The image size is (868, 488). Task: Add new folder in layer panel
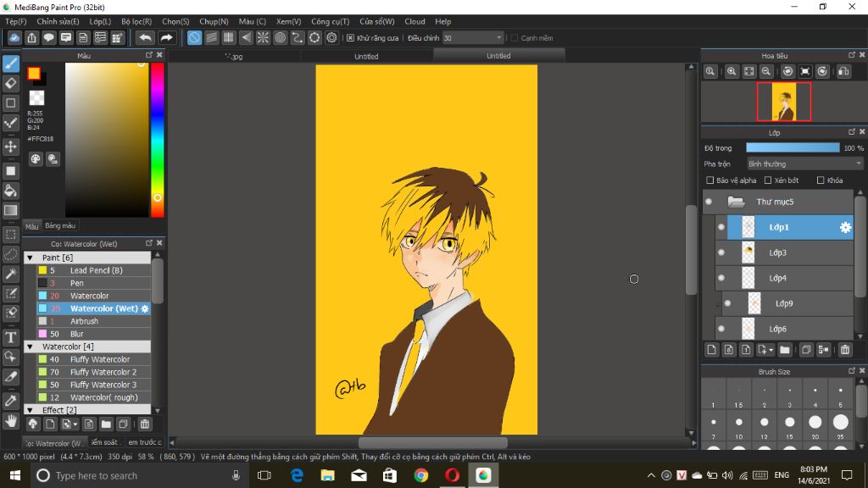coord(784,350)
